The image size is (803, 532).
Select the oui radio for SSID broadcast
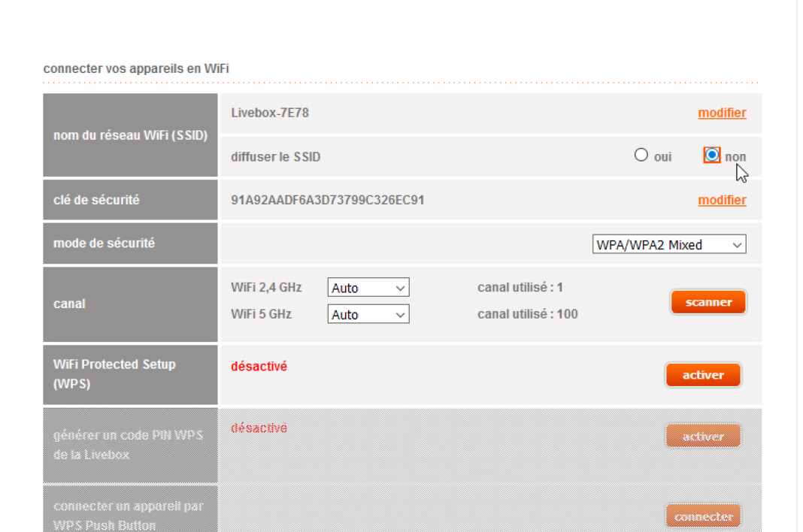click(641, 156)
